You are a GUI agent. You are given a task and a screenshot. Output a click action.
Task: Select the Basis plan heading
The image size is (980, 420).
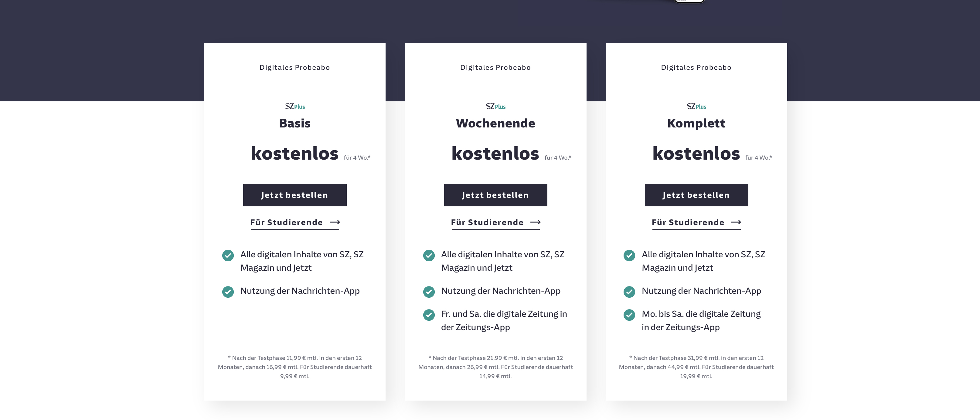tap(295, 123)
